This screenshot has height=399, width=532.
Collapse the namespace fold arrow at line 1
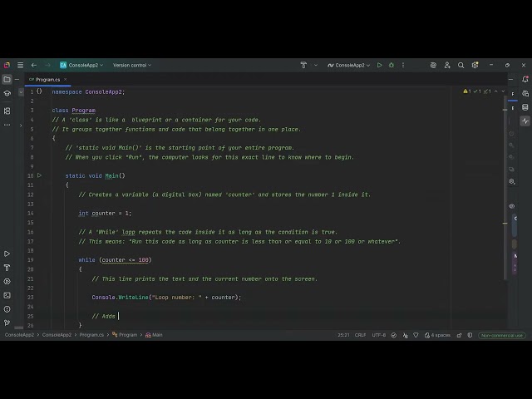pyautogui.click(x=21, y=92)
